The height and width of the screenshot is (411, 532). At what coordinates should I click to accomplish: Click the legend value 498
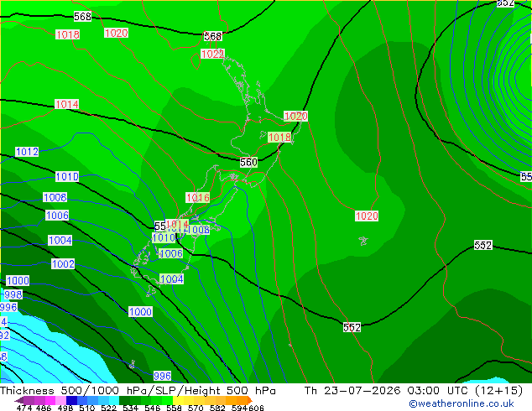[x=65, y=408]
